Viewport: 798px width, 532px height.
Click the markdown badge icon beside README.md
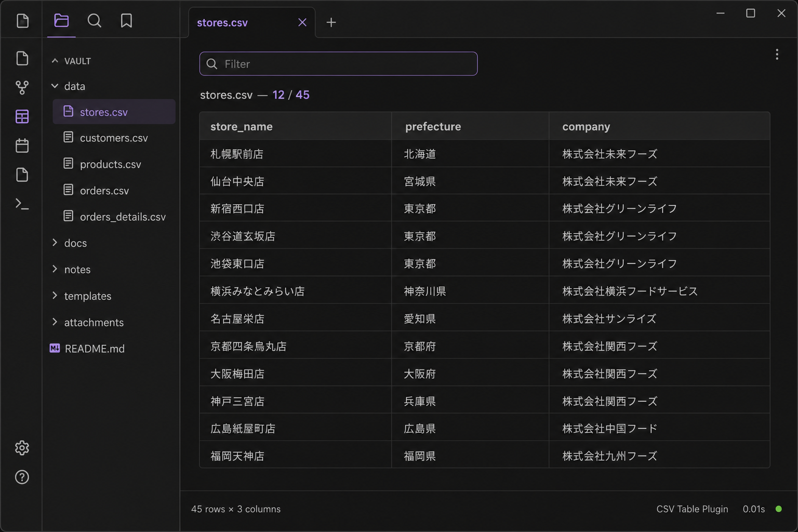55,348
